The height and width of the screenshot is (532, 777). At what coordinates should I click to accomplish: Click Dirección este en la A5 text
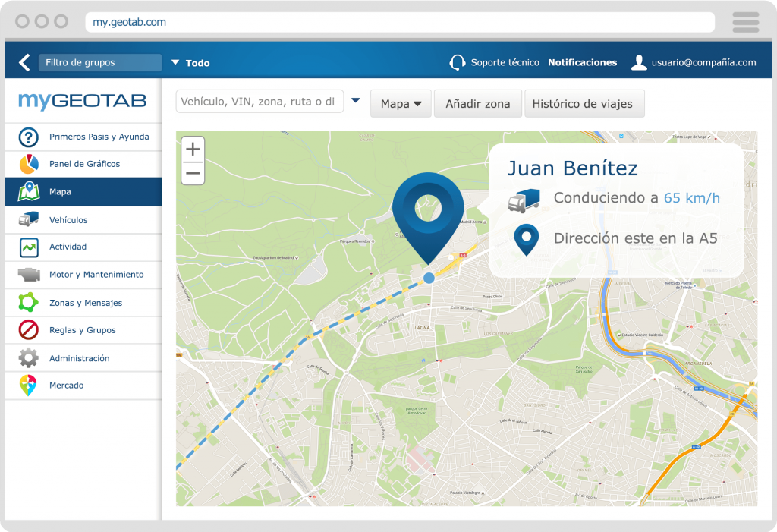point(635,238)
